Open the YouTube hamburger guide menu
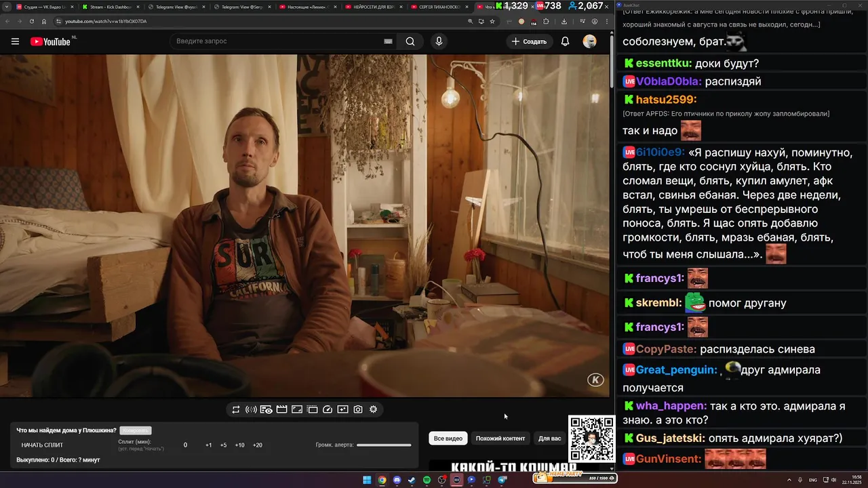 [x=15, y=41]
